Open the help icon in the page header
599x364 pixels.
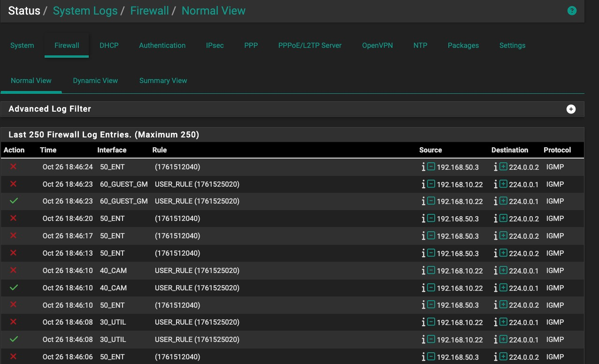point(571,11)
